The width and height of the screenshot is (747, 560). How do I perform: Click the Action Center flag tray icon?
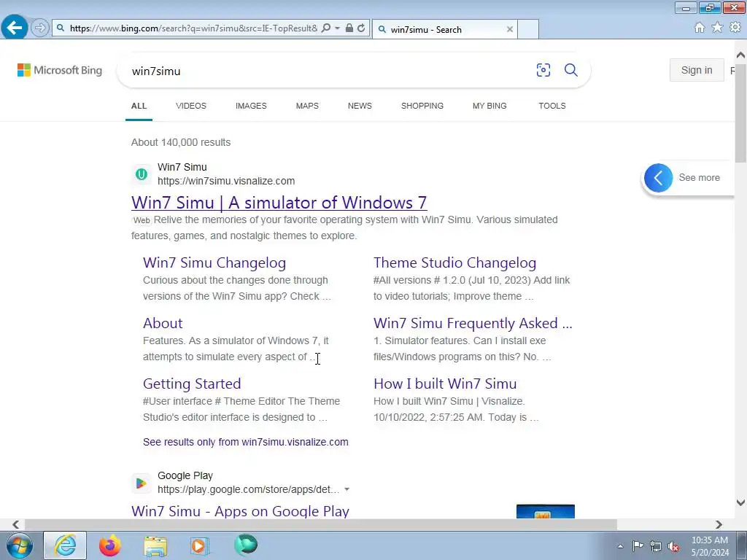coord(638,545)
